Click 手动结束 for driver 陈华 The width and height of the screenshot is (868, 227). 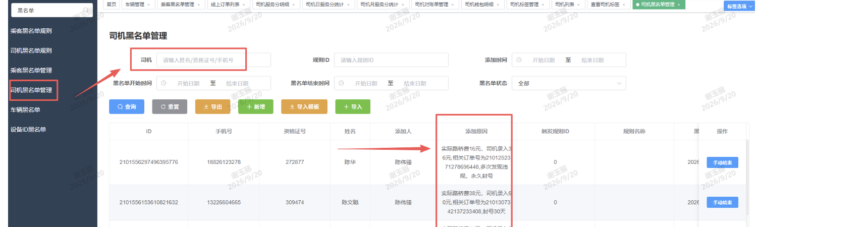pyautogui.click(x=722, y=162)
